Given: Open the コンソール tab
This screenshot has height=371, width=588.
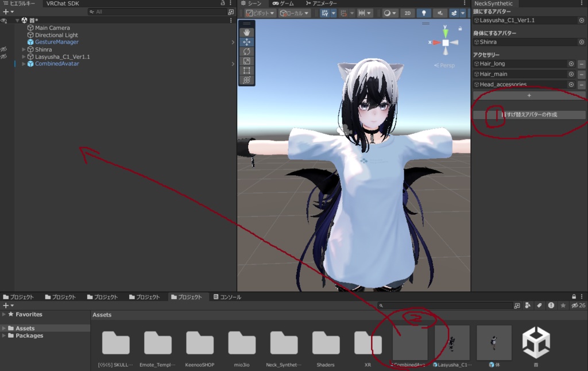Looking at the screenshot, I should [227, 297].
